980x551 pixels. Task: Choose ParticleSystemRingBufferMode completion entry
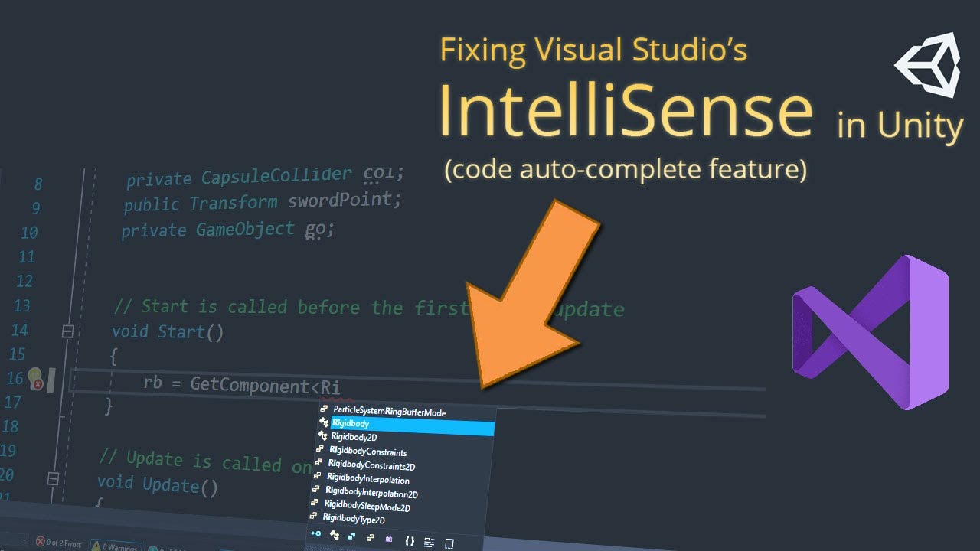[389, 412]
